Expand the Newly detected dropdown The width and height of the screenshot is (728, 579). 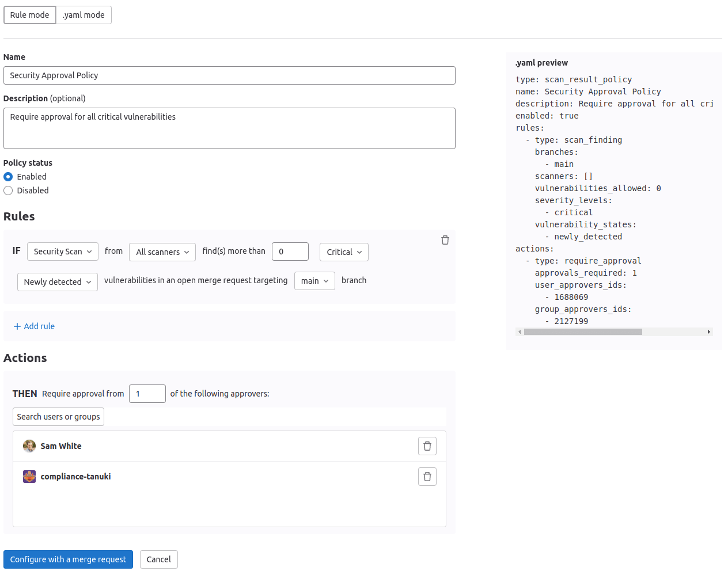pos(57,282)
